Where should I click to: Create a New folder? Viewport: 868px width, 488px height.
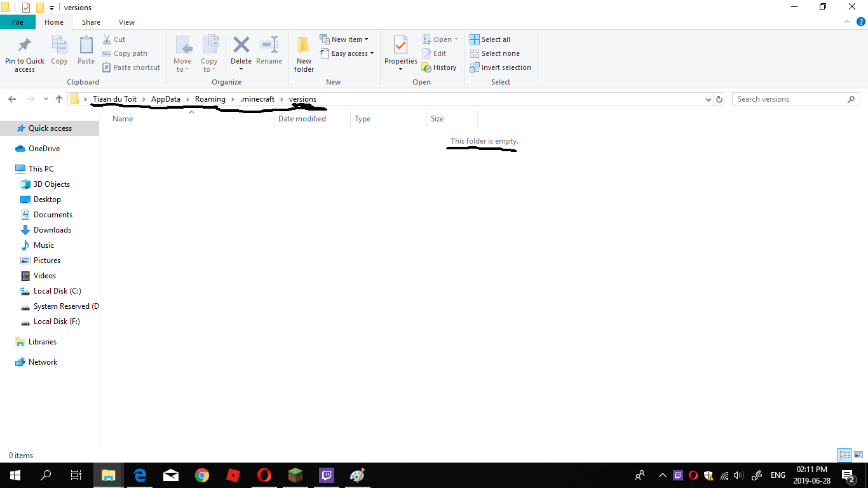pos(304,55)
